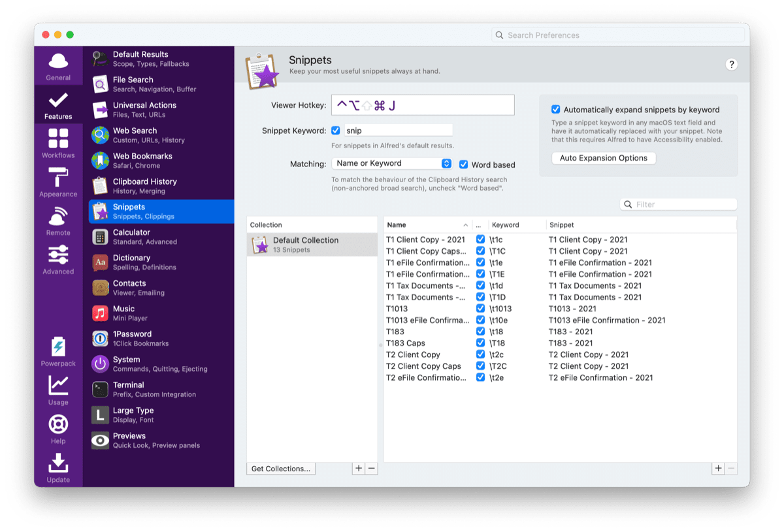
Task: Click the Large Type icon
Action: pos(100,415)
